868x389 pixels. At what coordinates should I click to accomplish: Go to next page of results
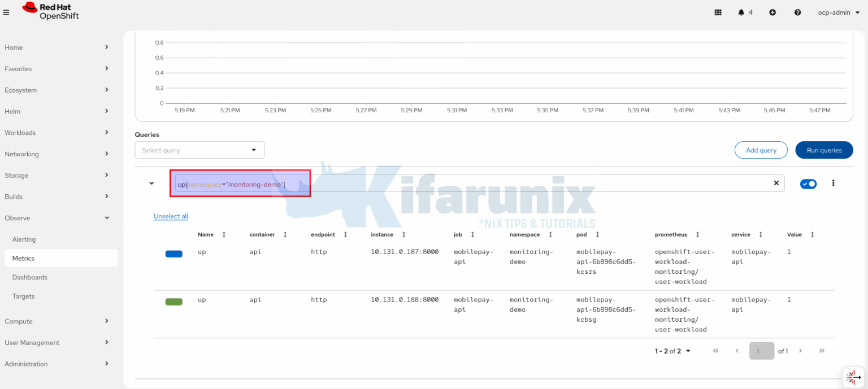pyautogui.click(x=800, y=351)
